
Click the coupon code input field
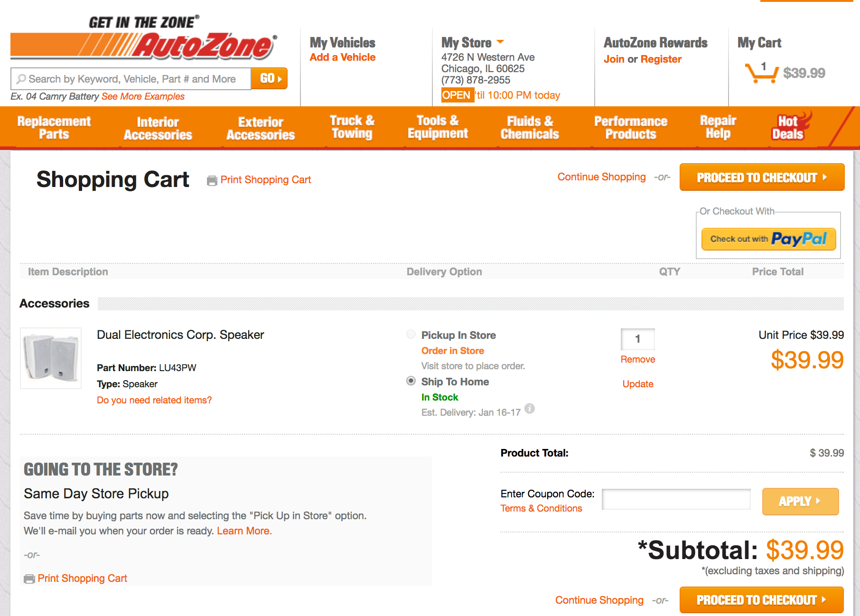click(676, 499)
